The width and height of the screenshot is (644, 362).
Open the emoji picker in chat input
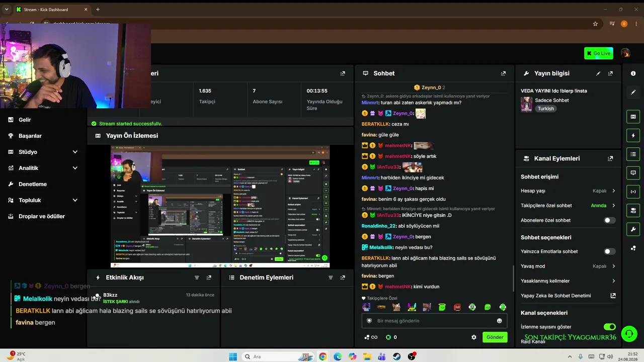click(500, 321)
